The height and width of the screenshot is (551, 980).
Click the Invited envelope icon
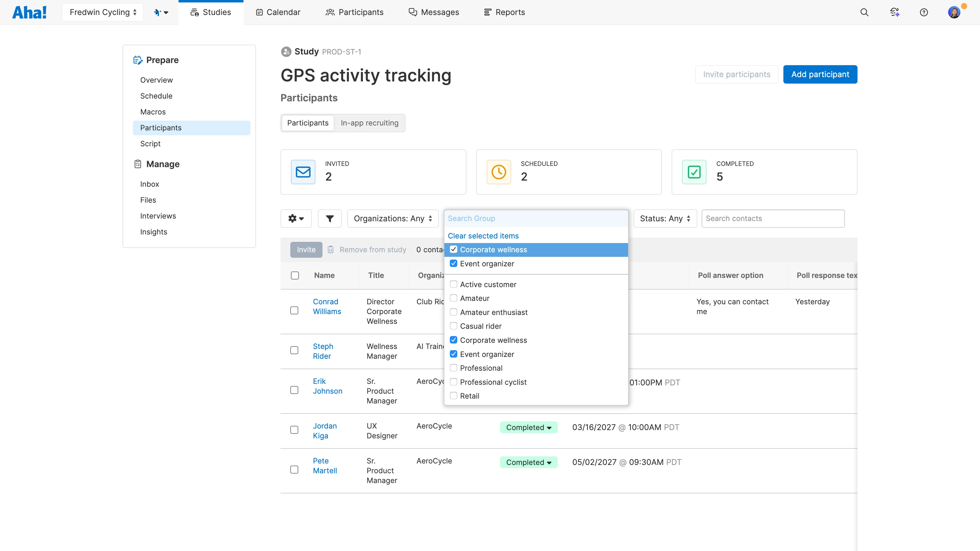click(303, 172)
